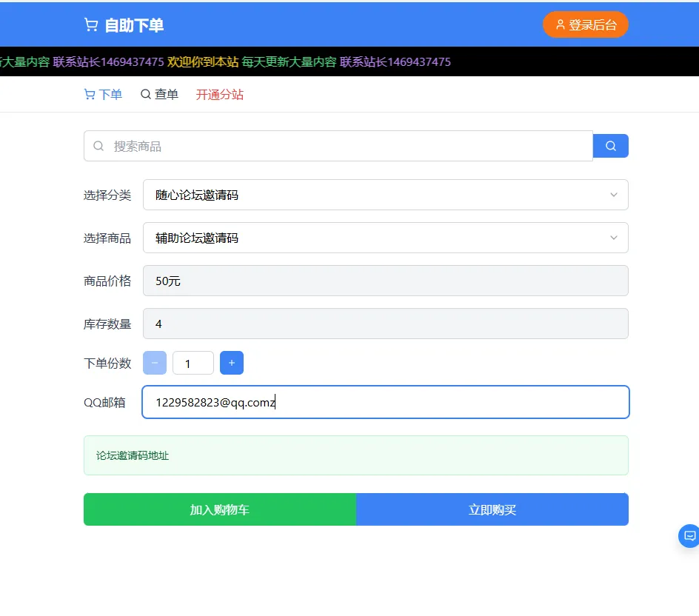Click the plus icon to increase order quantity

tap(232, 363)
